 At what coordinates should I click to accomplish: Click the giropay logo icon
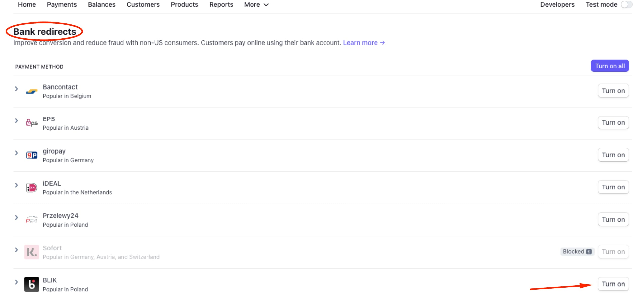pyautogui.click(x=32, y=155)
